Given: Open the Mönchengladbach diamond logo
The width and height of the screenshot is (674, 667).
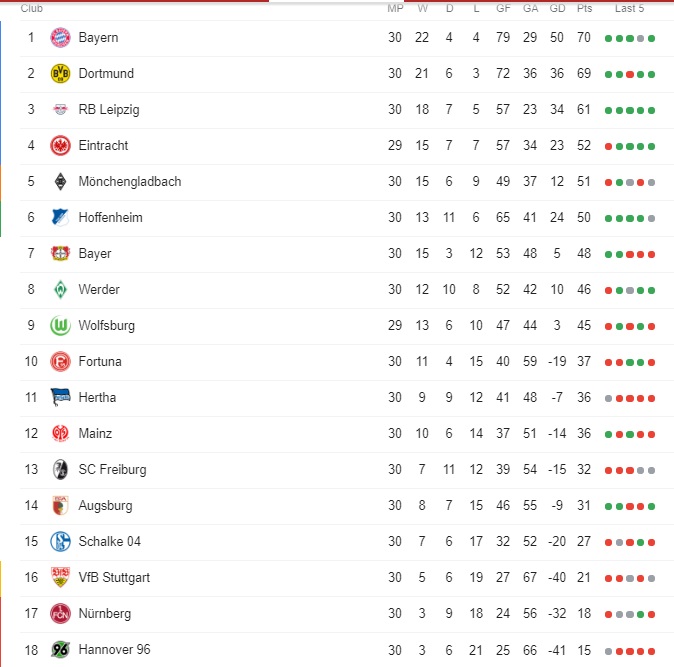Looking at the screenshot, I should tap(60, 181).
